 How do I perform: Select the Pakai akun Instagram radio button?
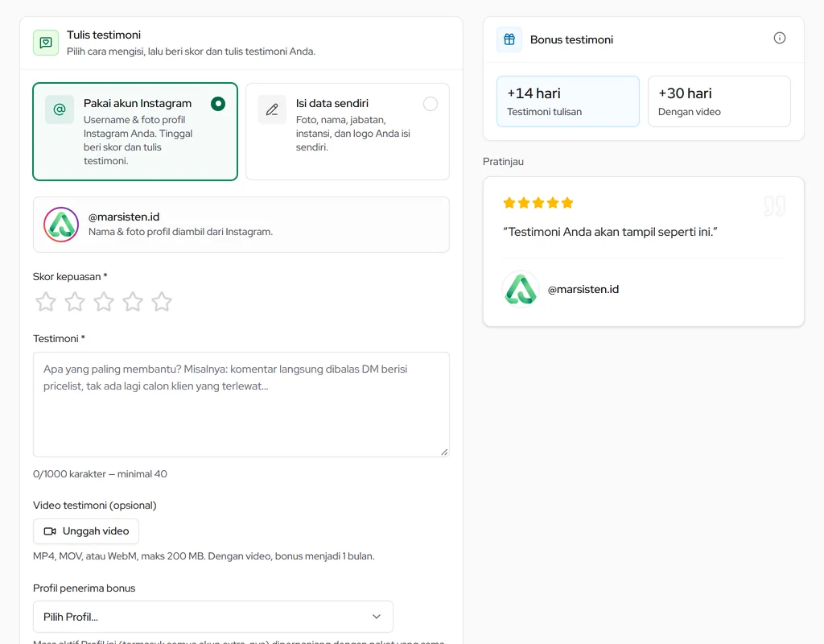tap(217, 104)
